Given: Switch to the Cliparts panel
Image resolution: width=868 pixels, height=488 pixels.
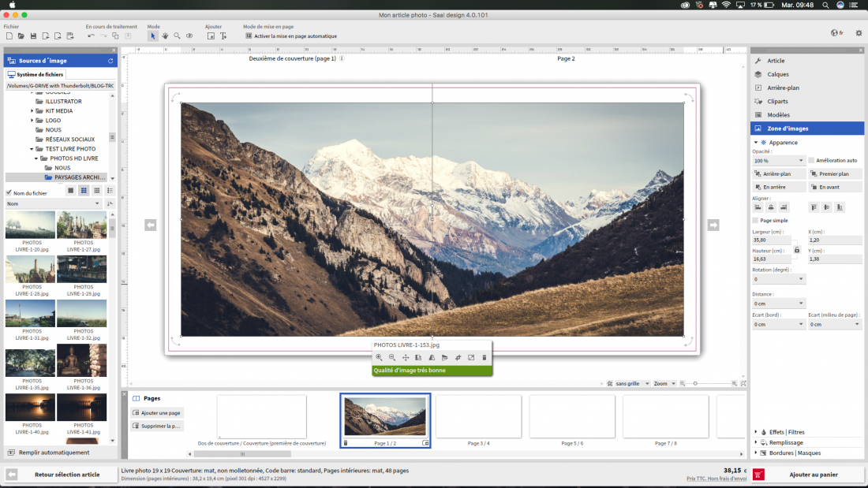Looking at the screenshot, I should [x=777, y=101].
